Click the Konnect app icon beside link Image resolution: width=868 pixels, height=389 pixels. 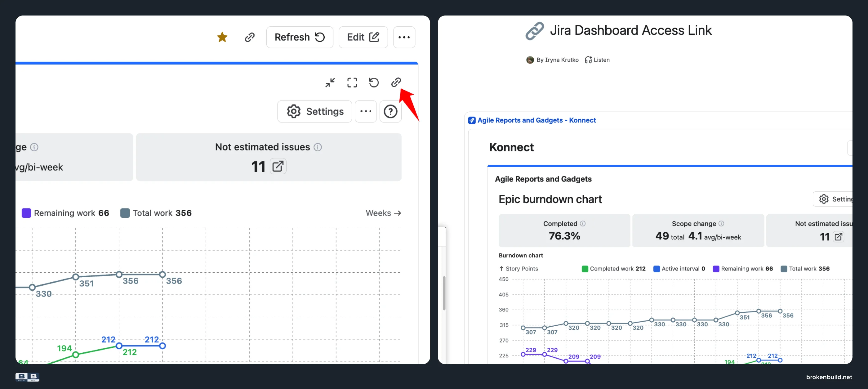tap(472, 120)
